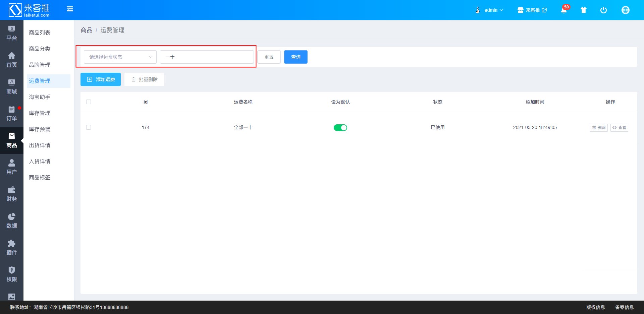Open the globe language icon

click(x=625, y=10)
